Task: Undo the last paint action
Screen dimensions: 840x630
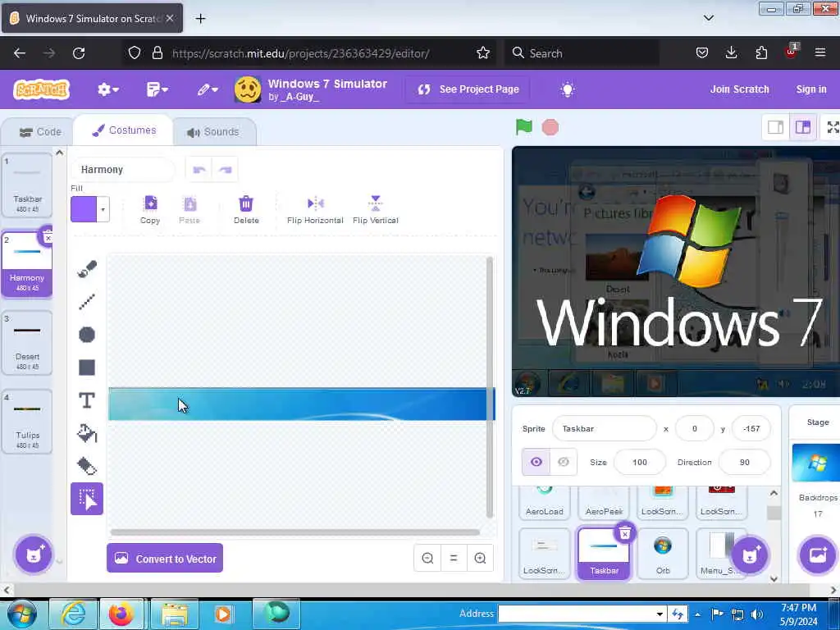Action: tap(199, 170)
